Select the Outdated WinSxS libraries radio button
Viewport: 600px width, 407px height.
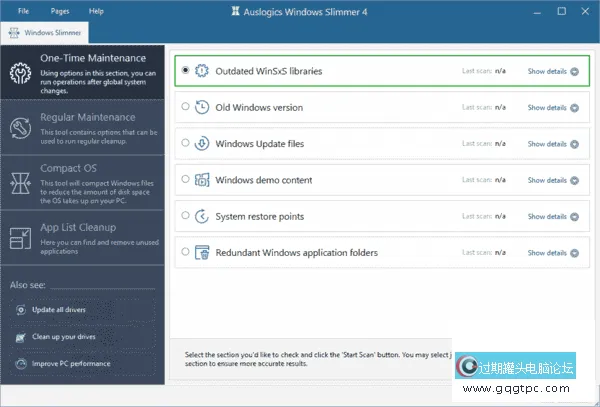coord(185,71)
